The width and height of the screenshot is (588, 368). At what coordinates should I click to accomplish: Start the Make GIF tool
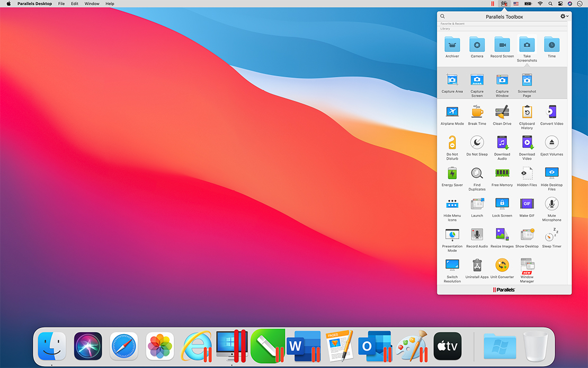pyautogui.click(x=527, y=204)
